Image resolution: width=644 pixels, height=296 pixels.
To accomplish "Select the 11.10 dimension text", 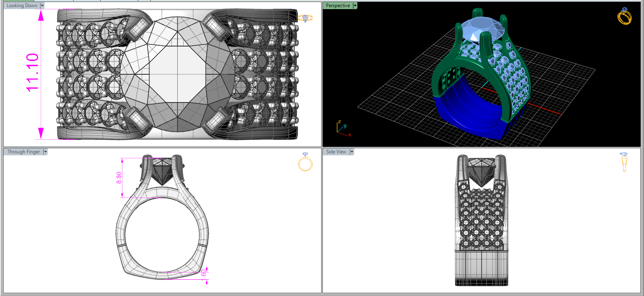I will click(32, 72).
